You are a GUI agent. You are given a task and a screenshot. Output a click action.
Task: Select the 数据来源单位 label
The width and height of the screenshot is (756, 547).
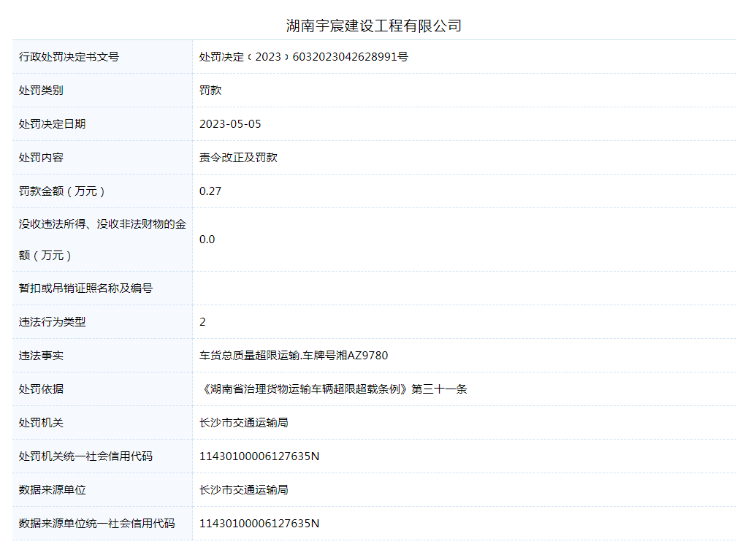[52, 490]
